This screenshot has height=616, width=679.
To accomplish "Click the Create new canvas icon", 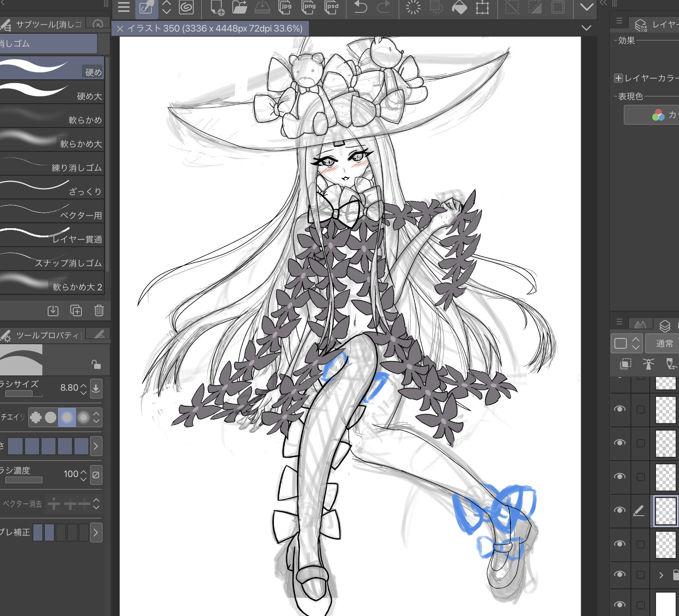I will pyautogui.click(x=217, y=7).
